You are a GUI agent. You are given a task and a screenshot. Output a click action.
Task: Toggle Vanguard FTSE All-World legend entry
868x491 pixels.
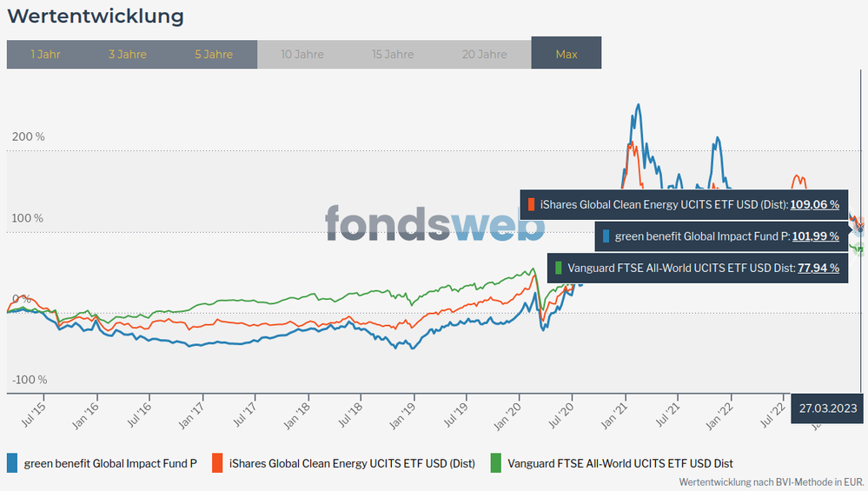click(x=620, y=463)
